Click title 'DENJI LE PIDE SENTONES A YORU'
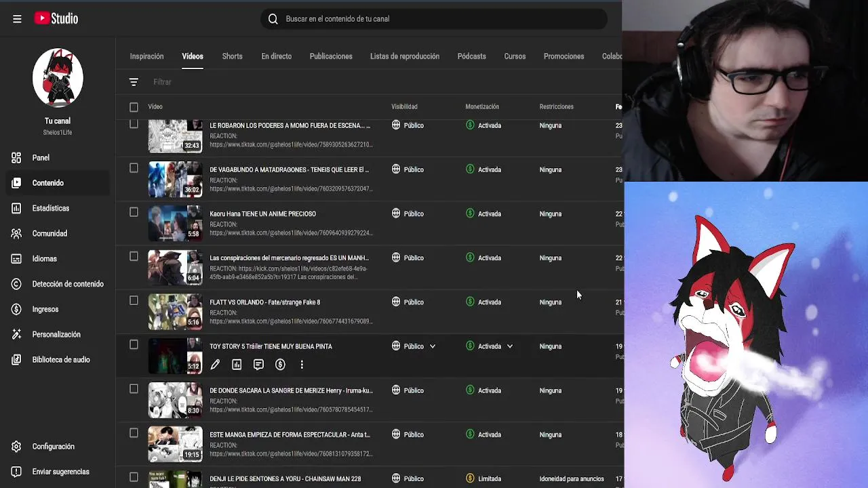This screenshot has height=488, width=868. tap(285, 479)
